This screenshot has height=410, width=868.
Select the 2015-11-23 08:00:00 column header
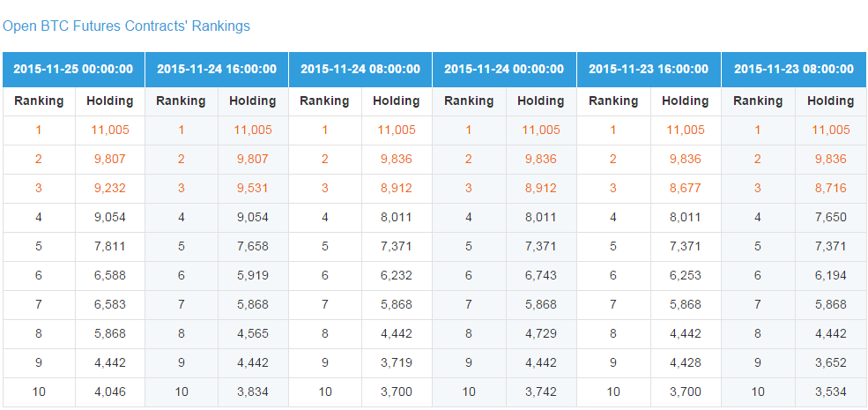coord(794,70)
